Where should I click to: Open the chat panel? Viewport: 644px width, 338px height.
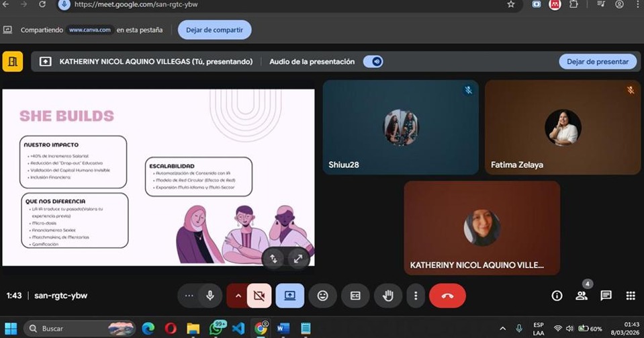pos(606,295)
